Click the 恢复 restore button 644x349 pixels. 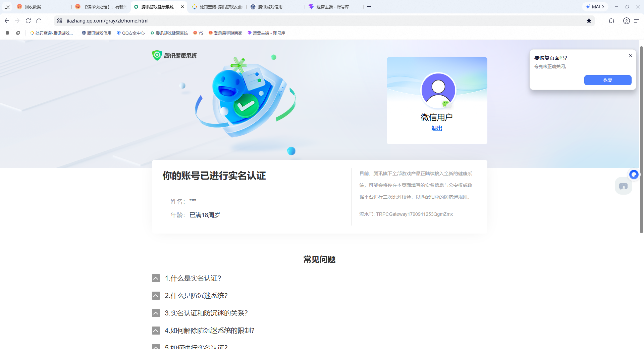tap(608, 80)
